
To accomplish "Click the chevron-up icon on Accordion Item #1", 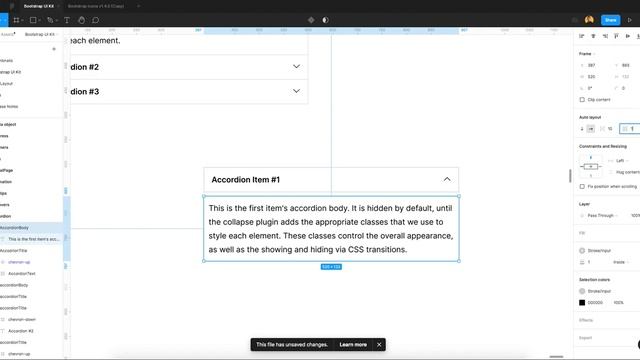I will point(447,179).
